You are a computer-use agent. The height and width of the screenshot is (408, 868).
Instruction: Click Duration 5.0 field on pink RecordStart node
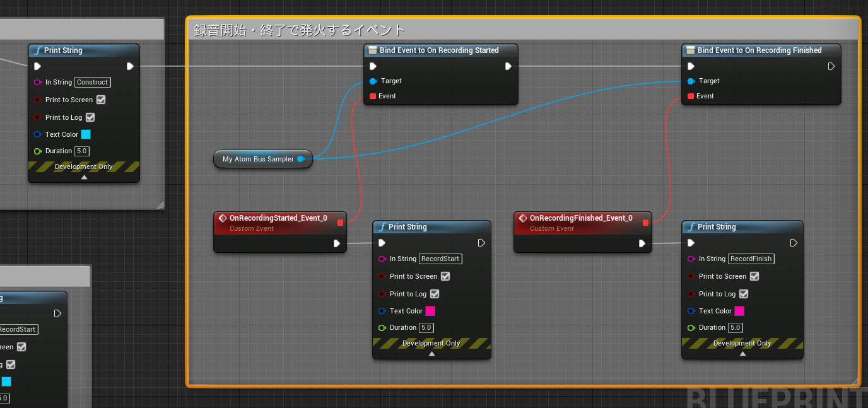pyautogui.click(x=426, y=328)
